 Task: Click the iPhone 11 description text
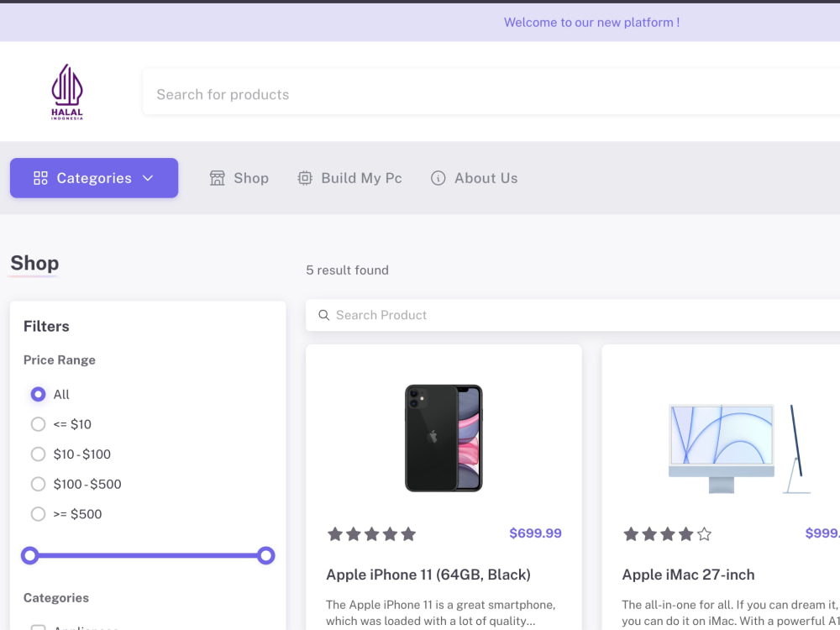pyautogui.click(x=440, y=613)
